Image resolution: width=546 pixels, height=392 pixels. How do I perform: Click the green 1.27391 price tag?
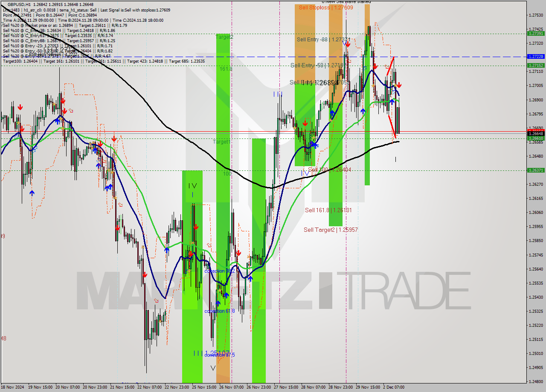click(x=536, y=33)
